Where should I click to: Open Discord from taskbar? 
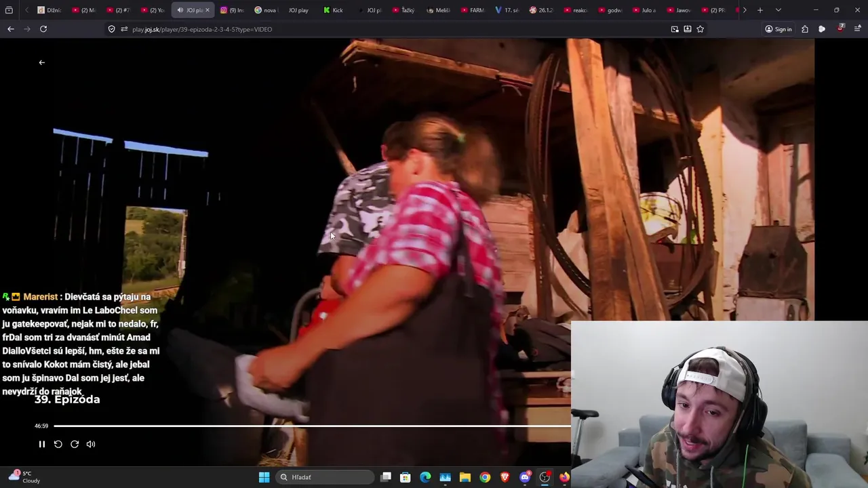[525, 477]
